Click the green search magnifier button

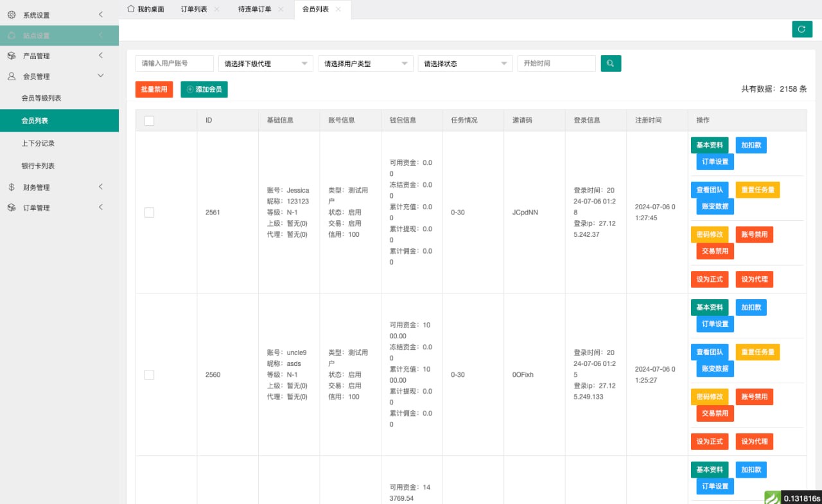pyautogui.click(x=611, y=64)
